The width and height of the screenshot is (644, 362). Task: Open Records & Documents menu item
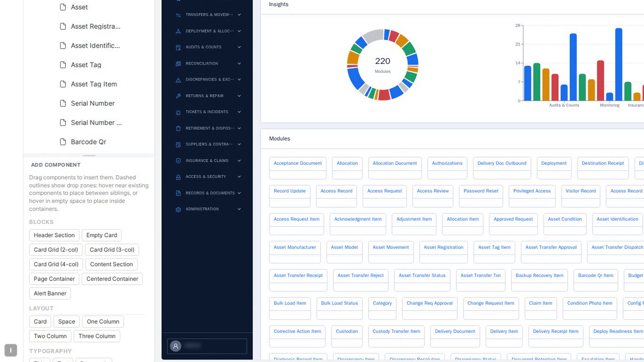point(208,193)
